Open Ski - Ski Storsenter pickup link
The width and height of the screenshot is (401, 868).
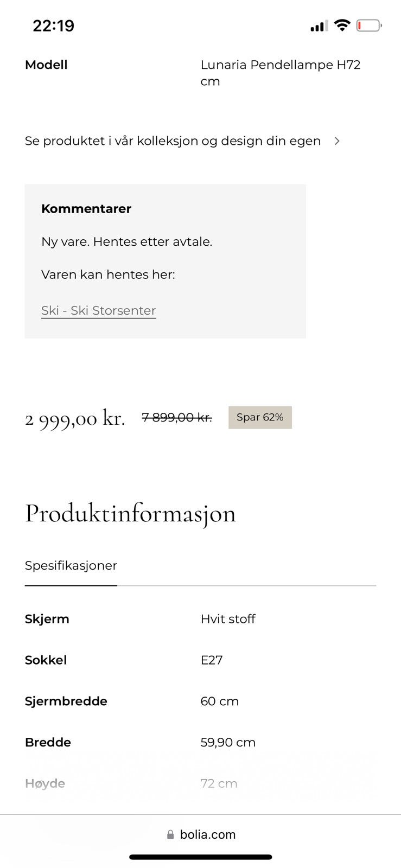[99, 310]
